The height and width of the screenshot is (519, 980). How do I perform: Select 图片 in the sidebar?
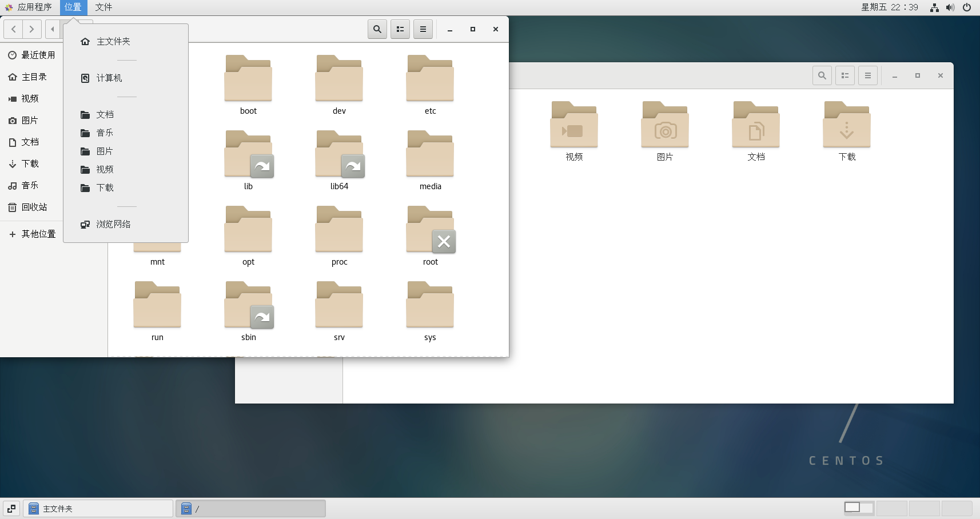32,120
